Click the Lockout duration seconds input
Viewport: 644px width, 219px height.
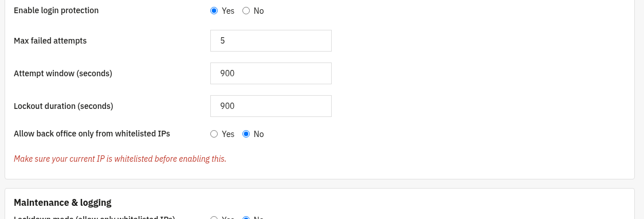pos(270,106)
